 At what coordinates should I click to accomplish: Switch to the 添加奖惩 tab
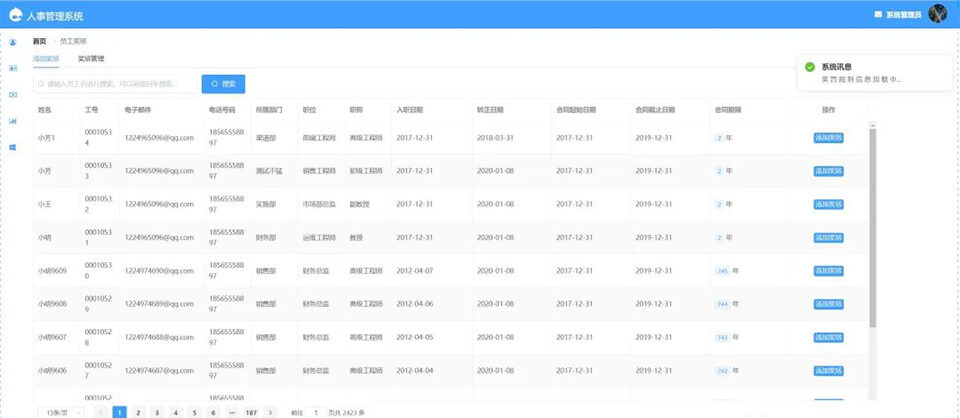(x=46, y=59)
